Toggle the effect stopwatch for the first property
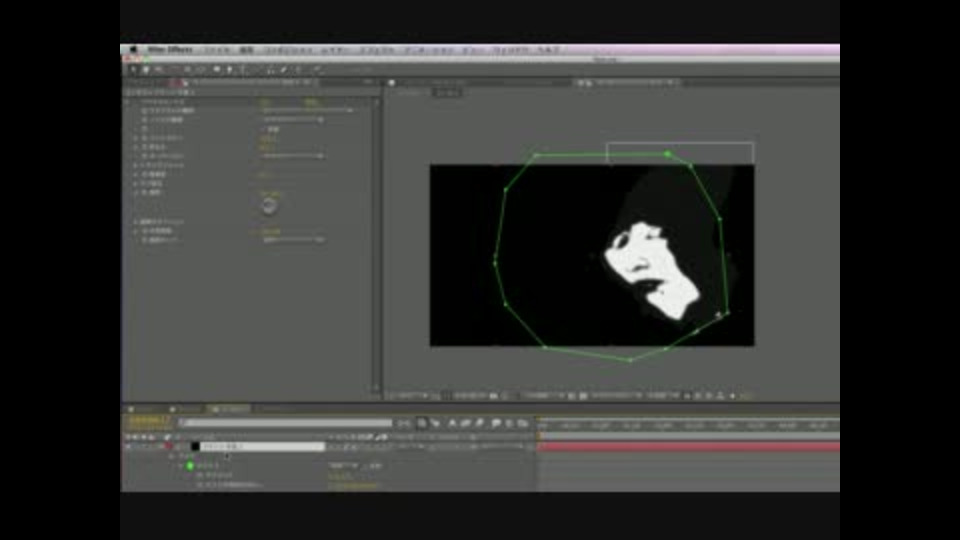Viewport: 960px width, 540px height. (145, 110)
